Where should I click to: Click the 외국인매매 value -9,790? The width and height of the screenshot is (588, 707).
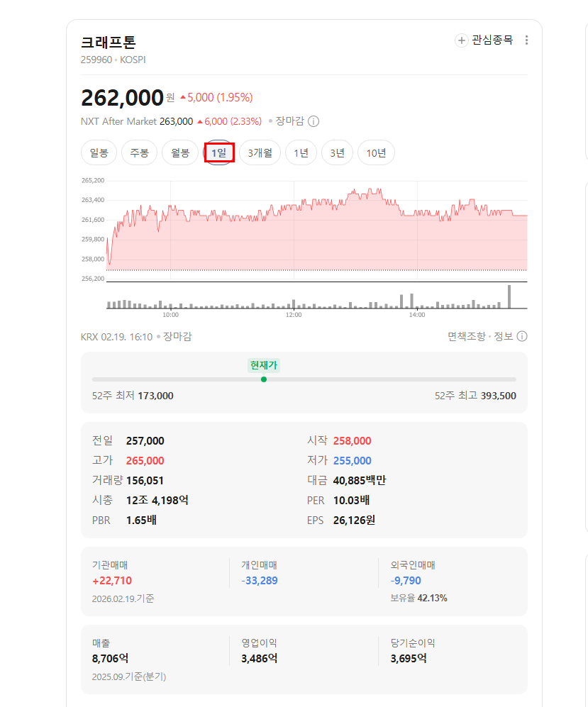click(x=406, y=580)
